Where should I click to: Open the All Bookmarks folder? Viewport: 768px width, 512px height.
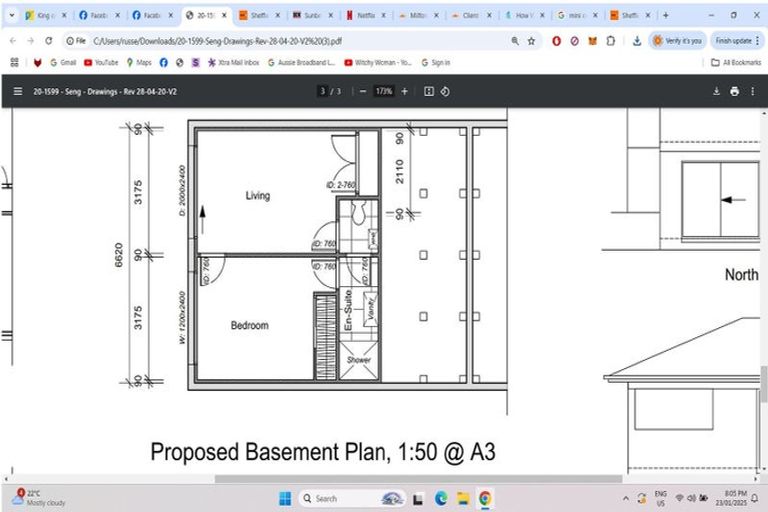coord(733,62)
